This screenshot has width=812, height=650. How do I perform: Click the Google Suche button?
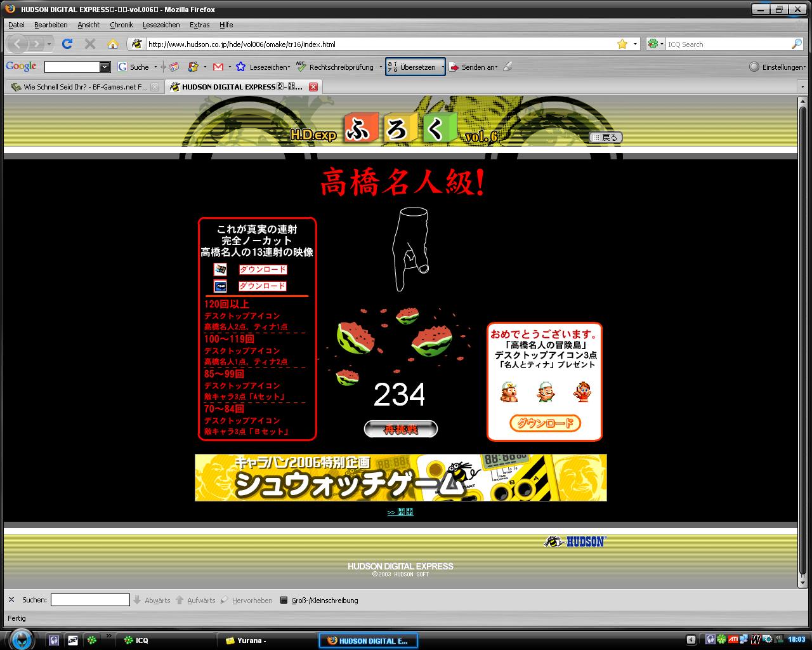[x=134, y=67]
